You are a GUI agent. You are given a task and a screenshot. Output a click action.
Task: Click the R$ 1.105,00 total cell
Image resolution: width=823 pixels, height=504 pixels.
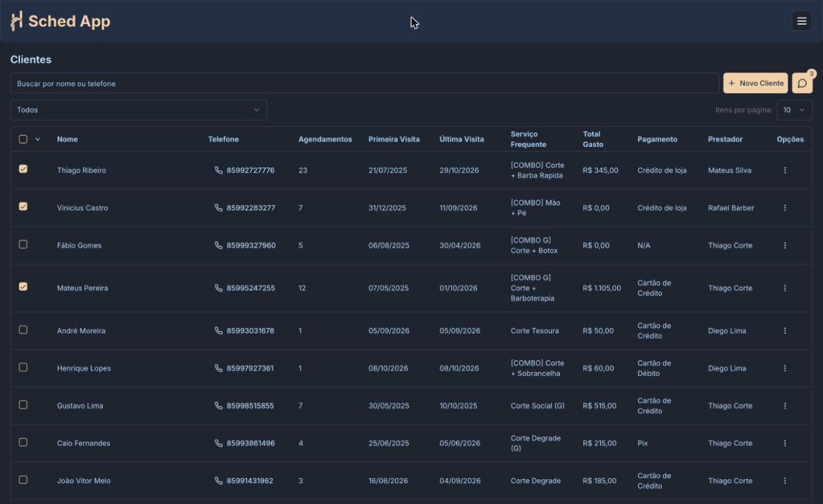click(x=602, y=288)
